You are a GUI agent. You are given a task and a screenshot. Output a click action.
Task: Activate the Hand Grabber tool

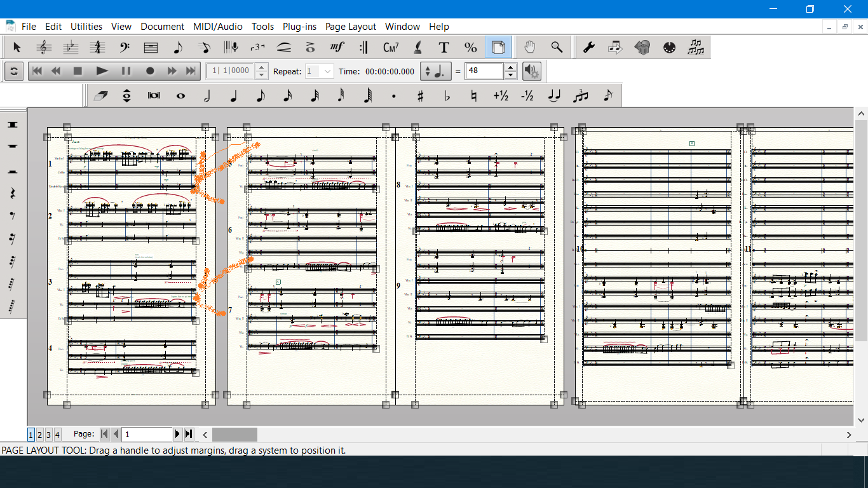point(529,48)
